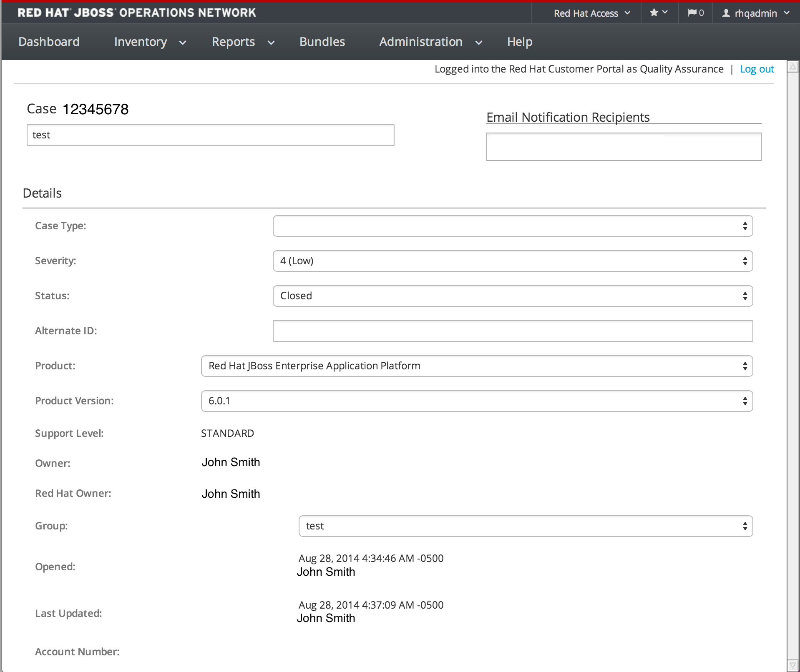800x672 pixels.
Task: Open the Status dropdown showing Closed
Action: (513, 296)
